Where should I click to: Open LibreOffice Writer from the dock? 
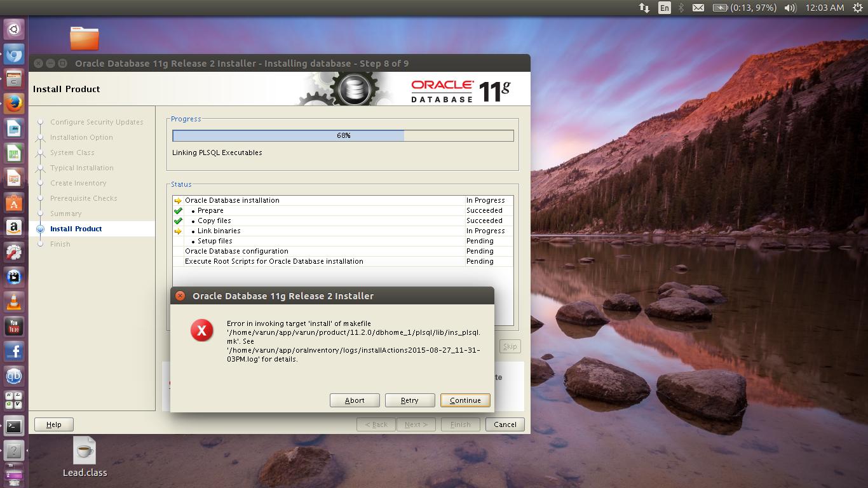coord(14,128)
